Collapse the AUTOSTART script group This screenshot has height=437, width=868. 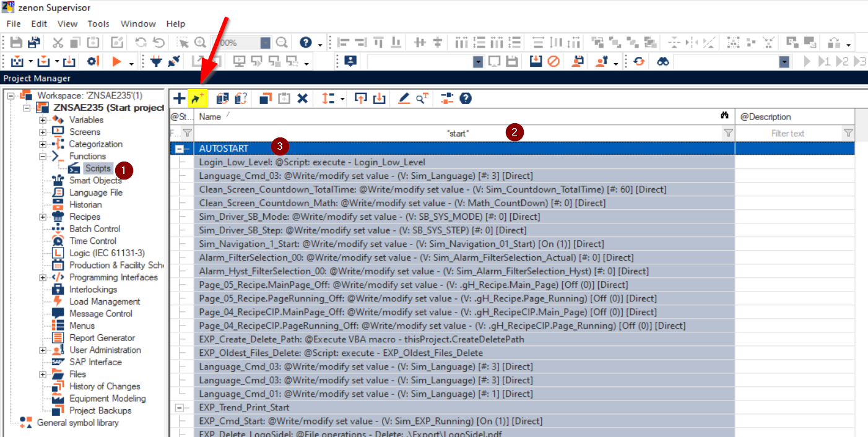[x=180, y=149]
